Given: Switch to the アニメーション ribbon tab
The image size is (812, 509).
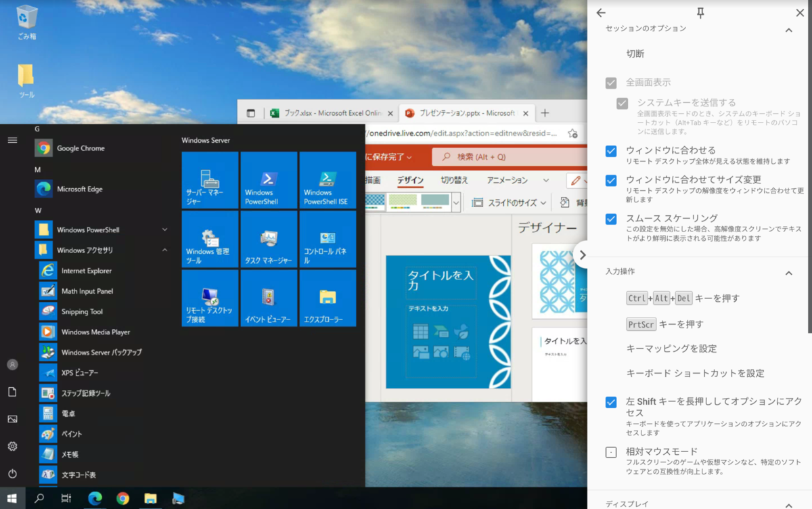Looking at the screenshot, I should tap(509, 181).
